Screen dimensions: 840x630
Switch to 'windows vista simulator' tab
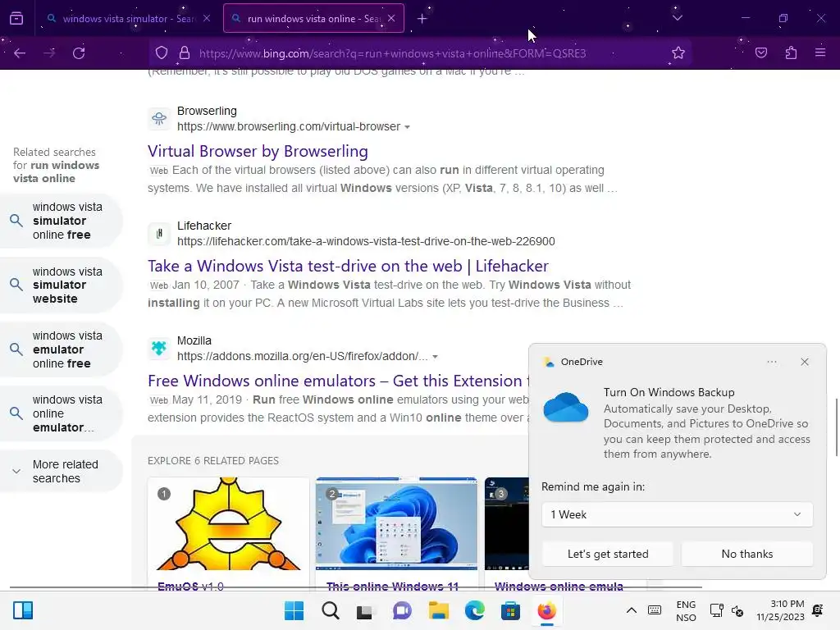(x=127, y=18)
